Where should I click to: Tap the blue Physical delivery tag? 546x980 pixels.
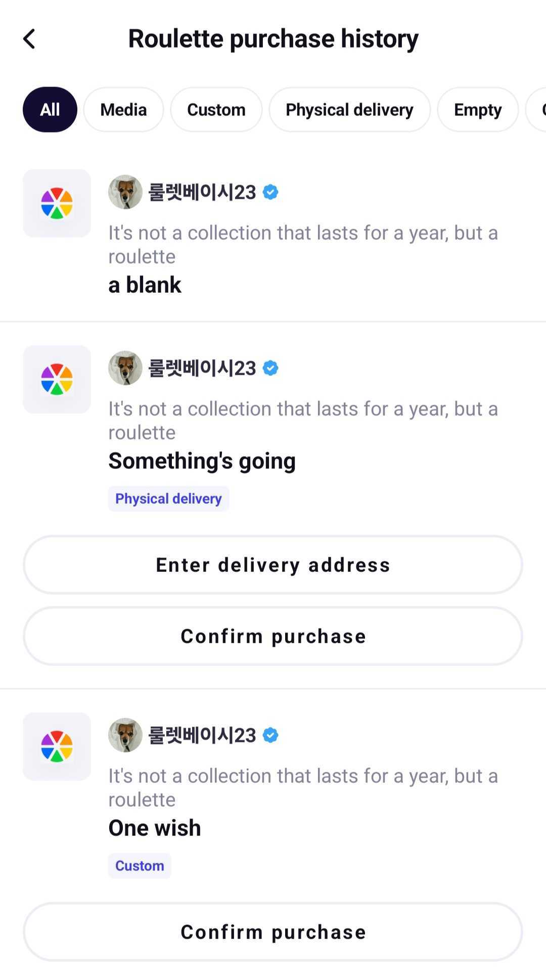coord(168,499)
